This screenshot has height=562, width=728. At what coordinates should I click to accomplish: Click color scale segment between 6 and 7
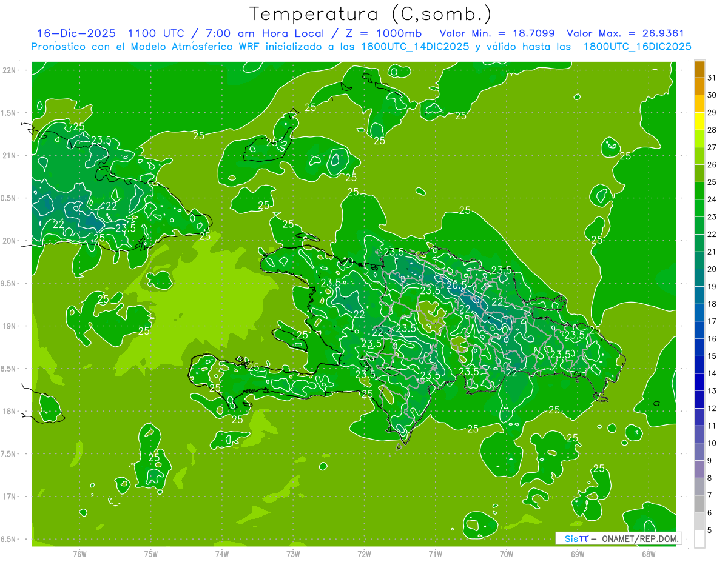699,504
